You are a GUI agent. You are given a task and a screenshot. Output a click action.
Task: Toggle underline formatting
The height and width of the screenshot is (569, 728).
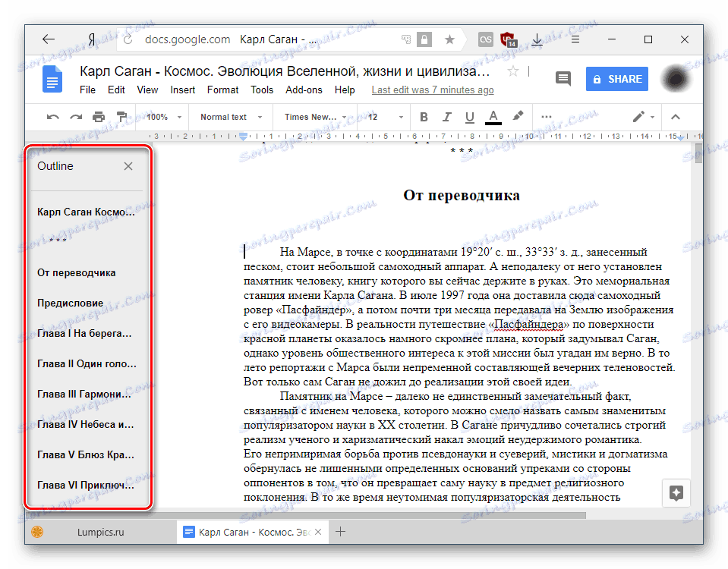(469, 117)
